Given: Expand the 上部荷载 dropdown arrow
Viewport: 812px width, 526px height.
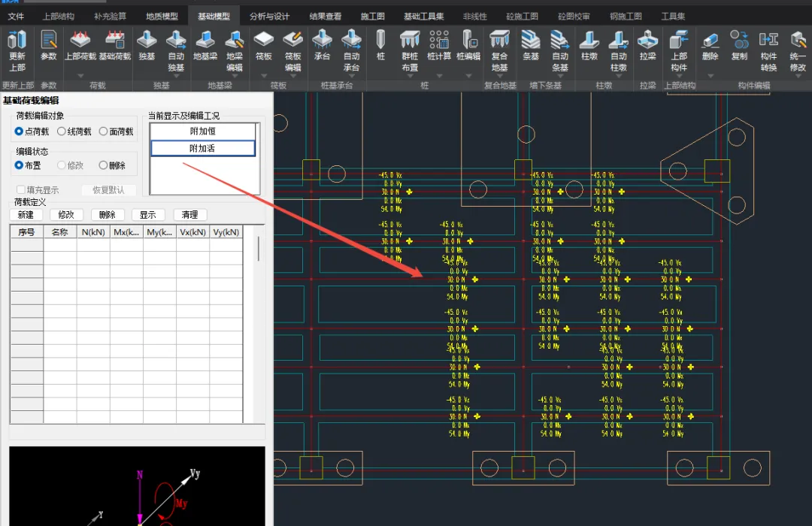Looking at the screenshot, I should [x=80, y=76].
